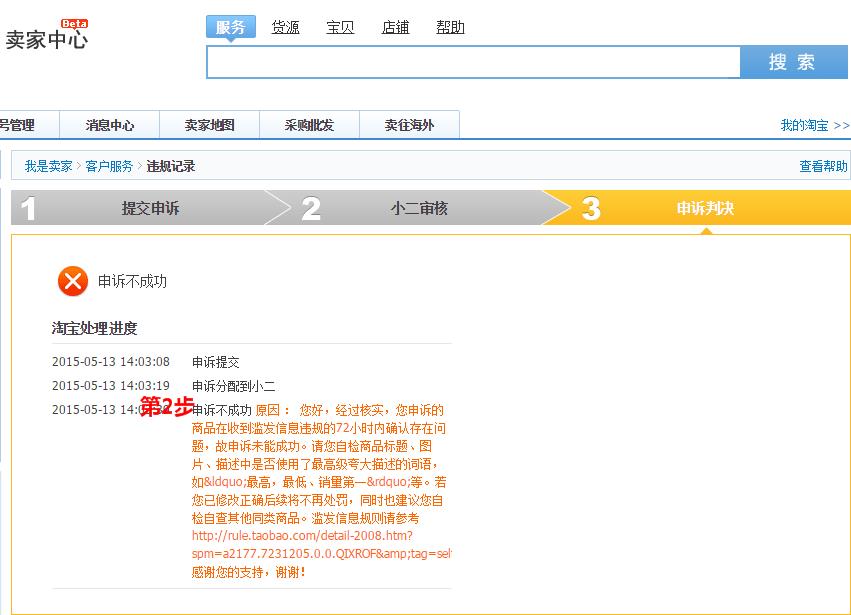Open the 卖往海外 menu
851x615 pixels.
pos(410,125)
